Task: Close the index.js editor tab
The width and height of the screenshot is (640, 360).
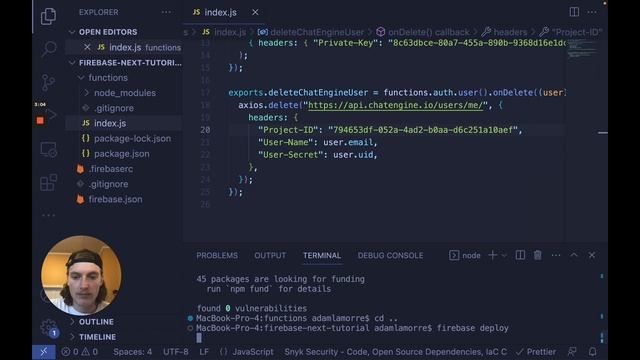Action: (x=255, y=12)
